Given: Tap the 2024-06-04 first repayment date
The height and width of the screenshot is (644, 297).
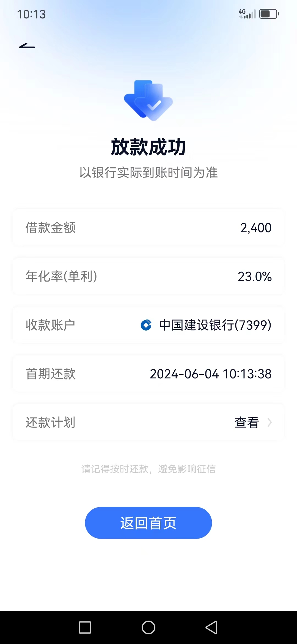Looking at the screenshot, I should coord(211,374).
